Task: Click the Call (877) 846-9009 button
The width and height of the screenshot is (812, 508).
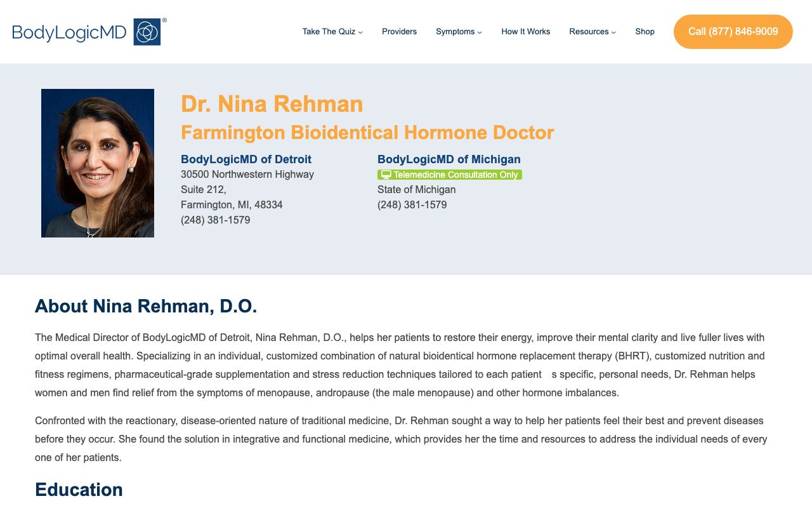Action: (x=733, y=31)
